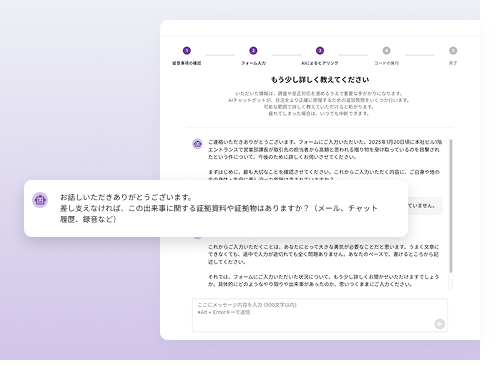Image resolution: width=500 pixels, height=366 pixels.
Task: Select step 2 フォーム入力 circle
Action: click(253, 51)
